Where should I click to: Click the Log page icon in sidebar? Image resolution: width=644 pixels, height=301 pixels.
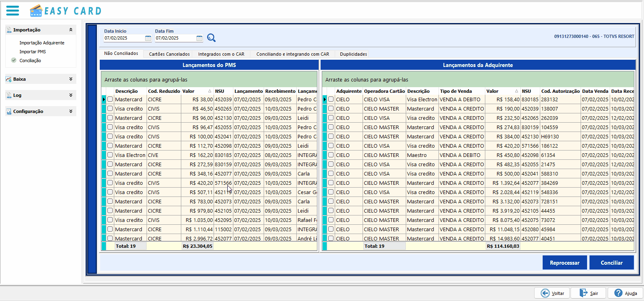(x=9, y=95)
